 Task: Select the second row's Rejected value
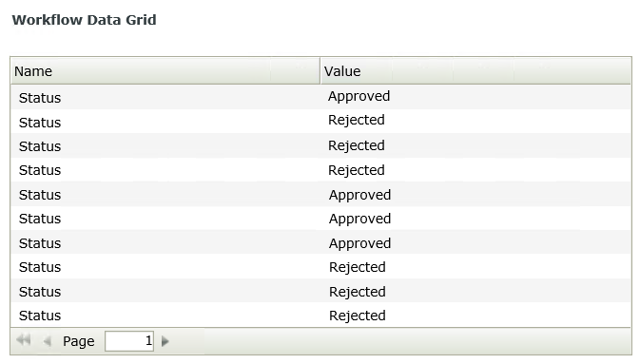click(x=357, y=120)
